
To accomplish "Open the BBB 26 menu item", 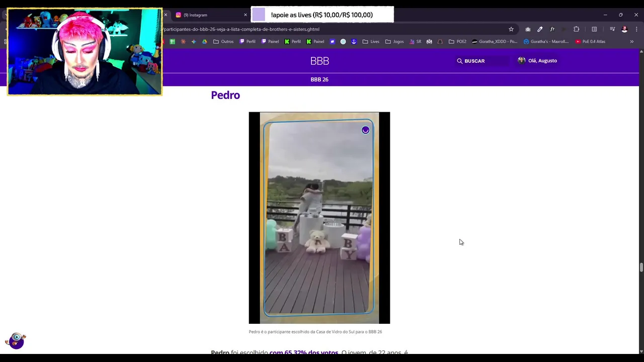I will point(319,79).
